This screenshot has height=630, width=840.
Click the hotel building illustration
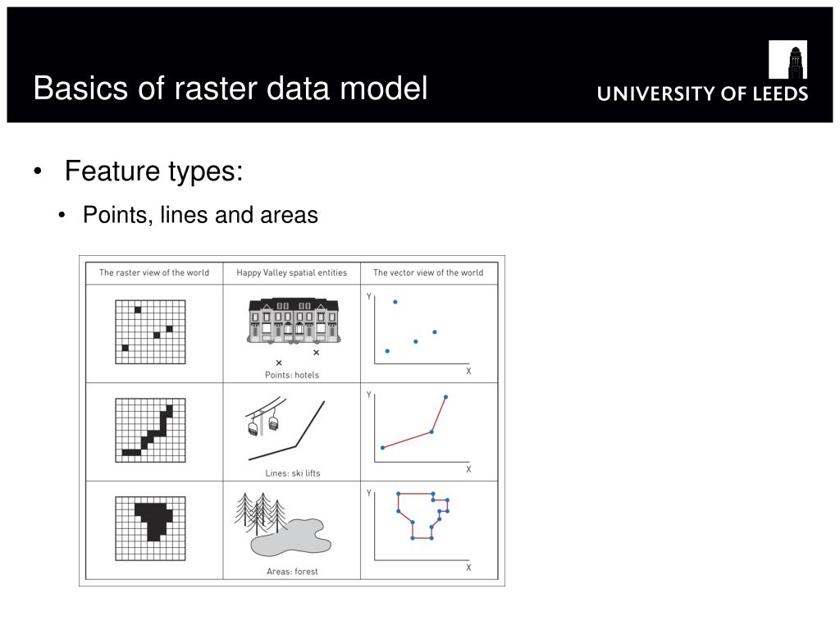tap(293, 321)
